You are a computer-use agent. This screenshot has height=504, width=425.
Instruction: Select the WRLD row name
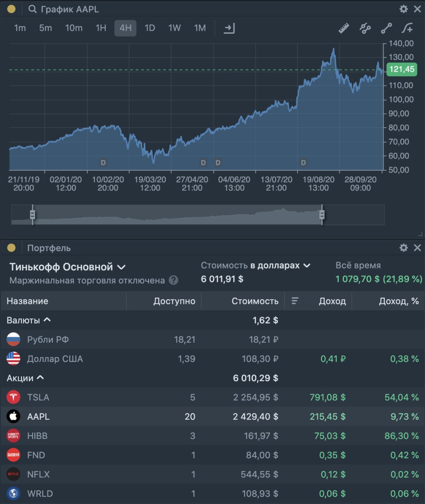pos(40,494)
